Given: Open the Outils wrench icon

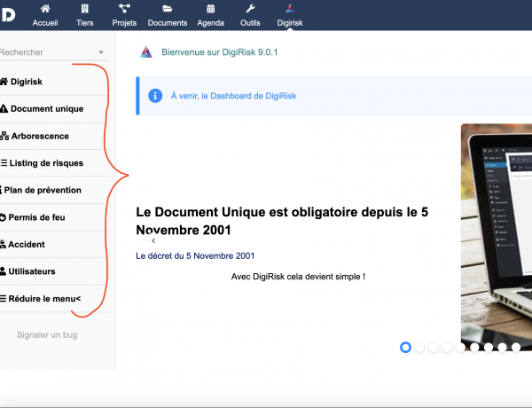Looking at the screenshot, I should tap(250, 9).
